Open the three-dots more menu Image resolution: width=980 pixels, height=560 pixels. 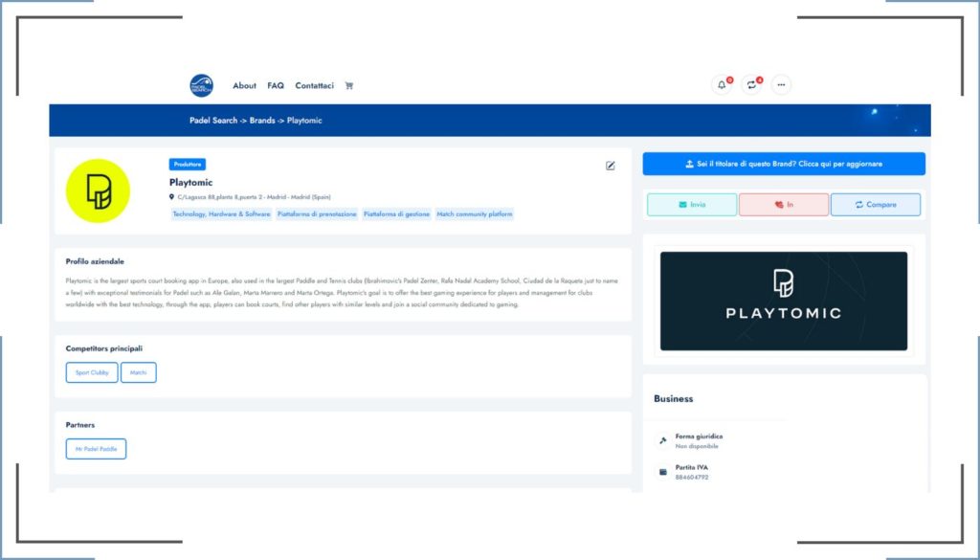pos(781,85)
